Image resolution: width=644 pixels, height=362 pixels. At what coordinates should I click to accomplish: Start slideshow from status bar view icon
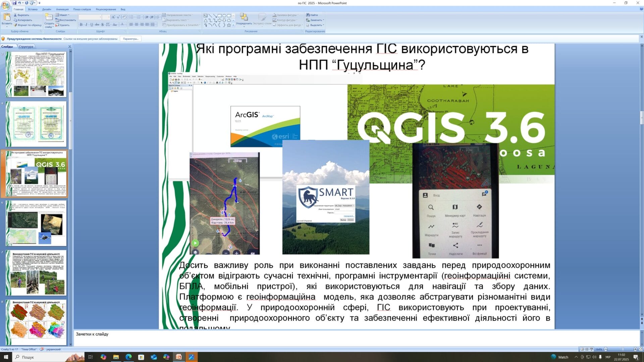(591, 349)
